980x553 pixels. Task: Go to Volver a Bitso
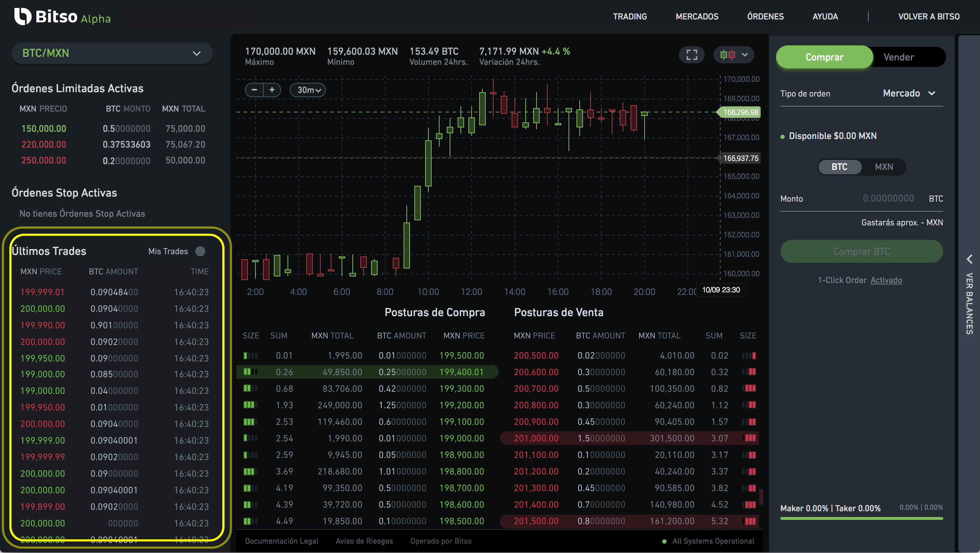(928, 16)
